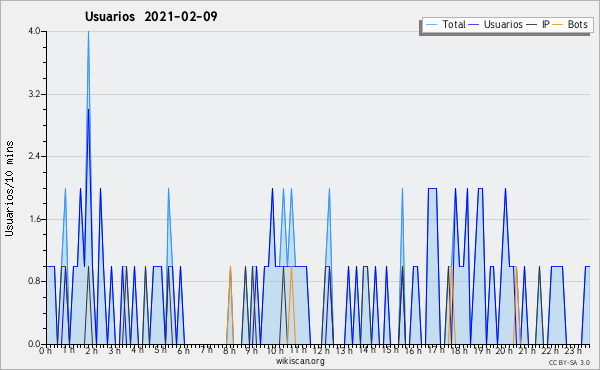Click the '23 h' x-axis label

[573, 350]
